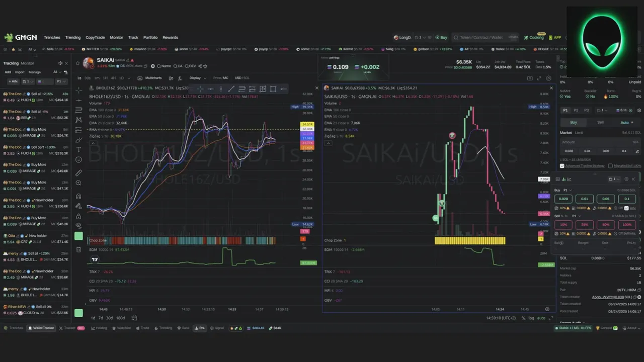
Task: Toggle the log scale option
Action: (x=531, y=318)
